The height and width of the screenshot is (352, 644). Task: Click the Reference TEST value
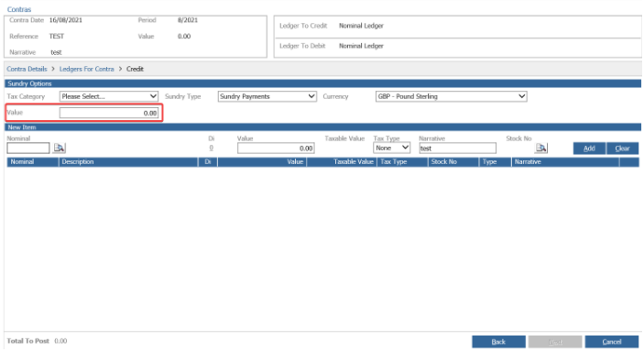pos(57,36)
